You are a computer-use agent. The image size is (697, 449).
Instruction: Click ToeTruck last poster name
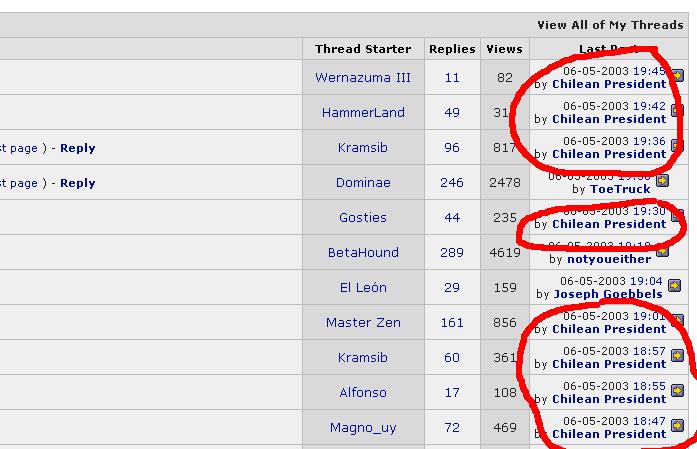point(620,189)
